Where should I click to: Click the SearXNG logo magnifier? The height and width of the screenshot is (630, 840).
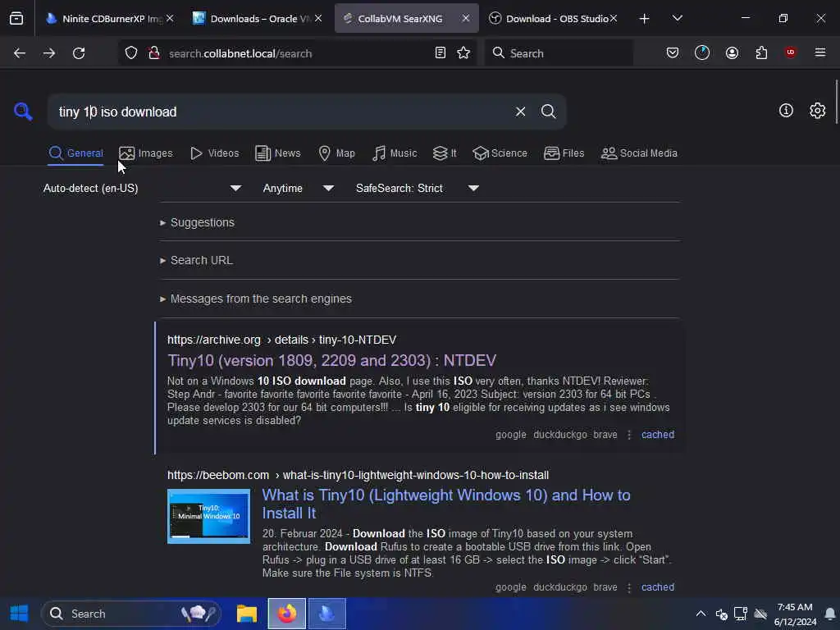pyautogui.click(x=23, y=112)
